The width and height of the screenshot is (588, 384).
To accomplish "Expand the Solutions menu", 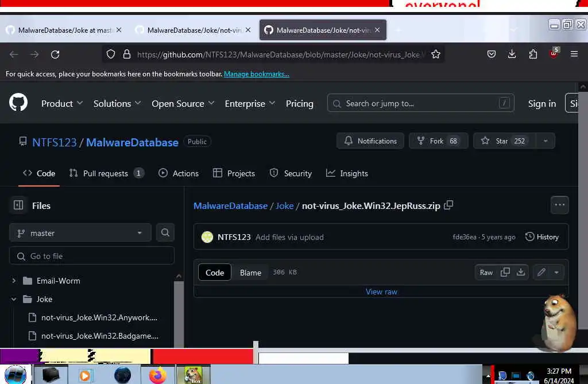I will click(117, 103).
